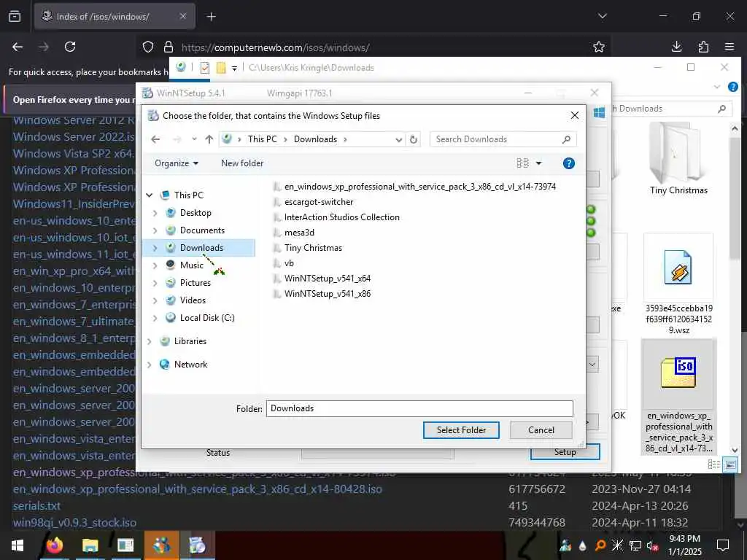Collapse the This PC tree node
The image size is (747, 560).
(x=149, y=195)
